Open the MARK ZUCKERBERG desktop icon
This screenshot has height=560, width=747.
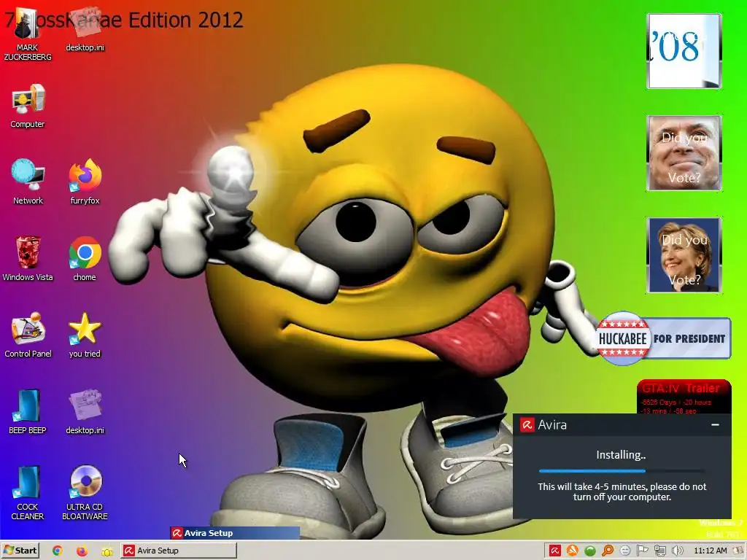coord(27,34)
